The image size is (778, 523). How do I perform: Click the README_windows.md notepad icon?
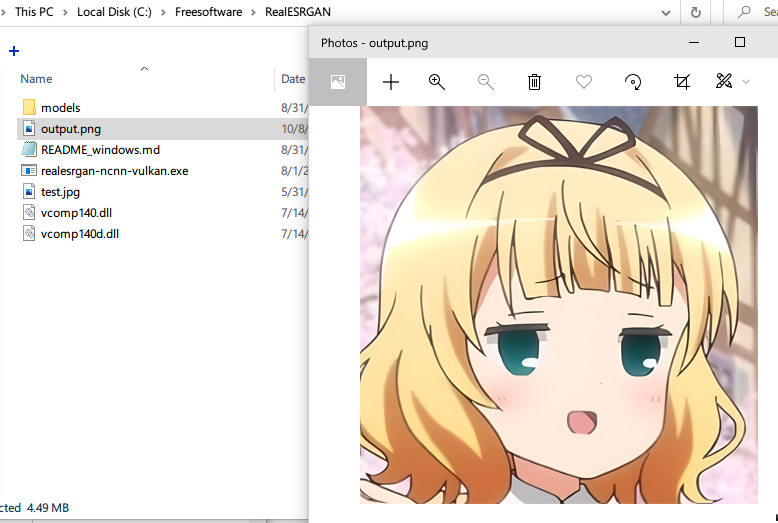[29, 149]
